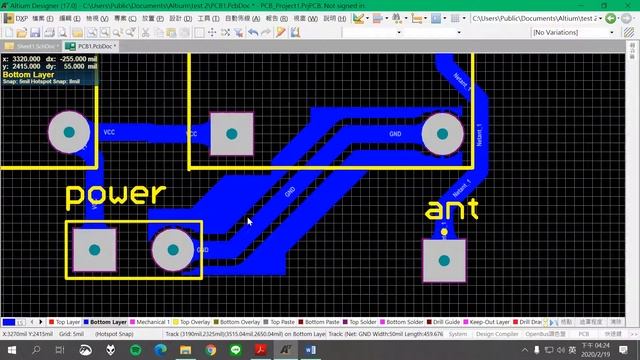Open the PCB panel button in status bar

point(584,334)
